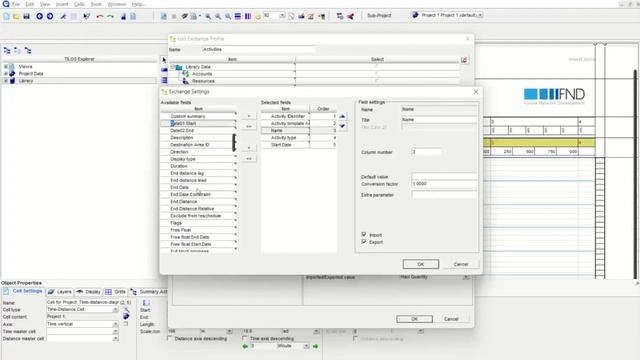Open the Time master cell dropdown
Screen dimensions: 640x360
(116, 331)
